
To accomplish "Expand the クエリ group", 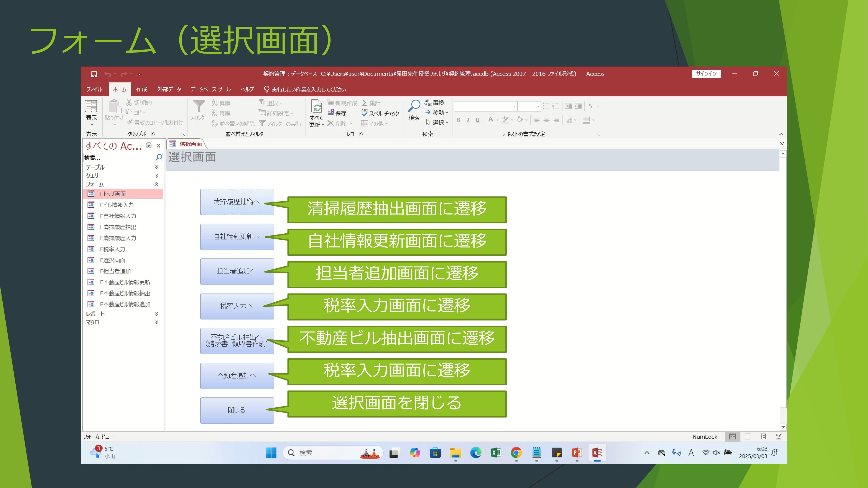I will [x=157, y=175].
